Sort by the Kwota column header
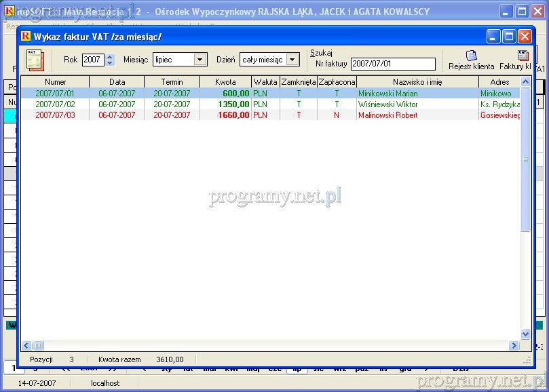 225,82
